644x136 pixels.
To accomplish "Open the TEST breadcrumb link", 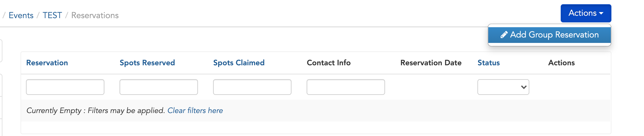I will (52, 15).
